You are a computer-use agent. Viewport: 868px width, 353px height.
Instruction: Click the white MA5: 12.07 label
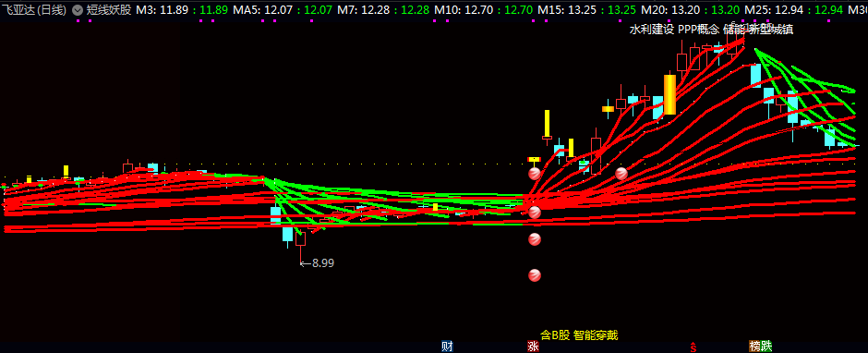[263, 10]
